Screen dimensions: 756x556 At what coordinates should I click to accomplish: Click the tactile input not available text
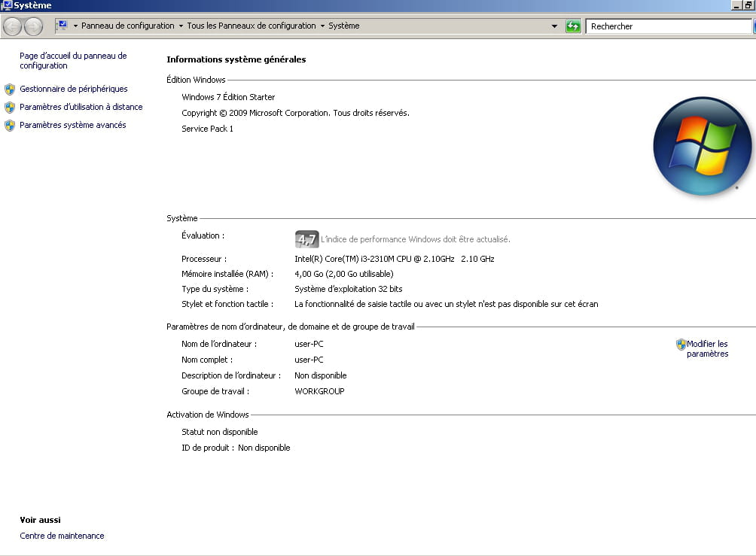(x=447, y=304)
